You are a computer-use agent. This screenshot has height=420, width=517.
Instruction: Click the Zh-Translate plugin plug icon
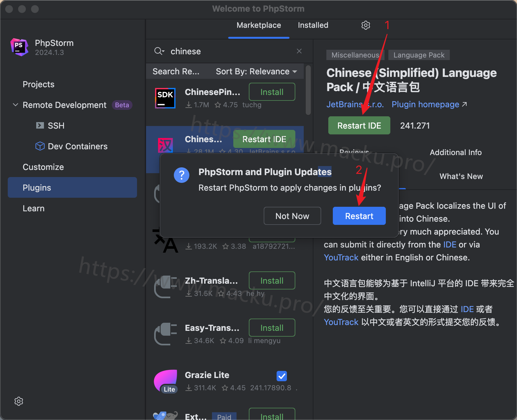coord(166,287)
